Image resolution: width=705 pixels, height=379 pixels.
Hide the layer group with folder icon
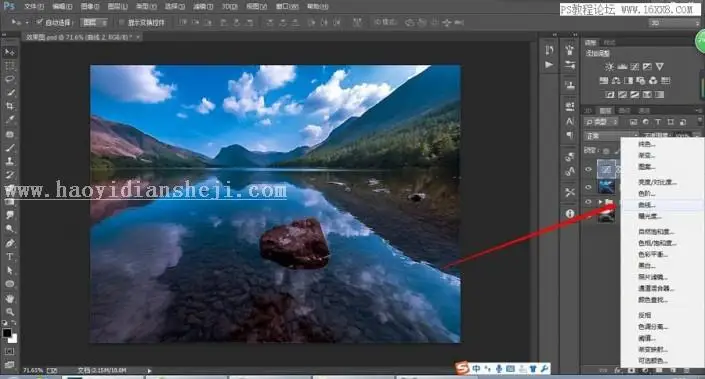588,202
